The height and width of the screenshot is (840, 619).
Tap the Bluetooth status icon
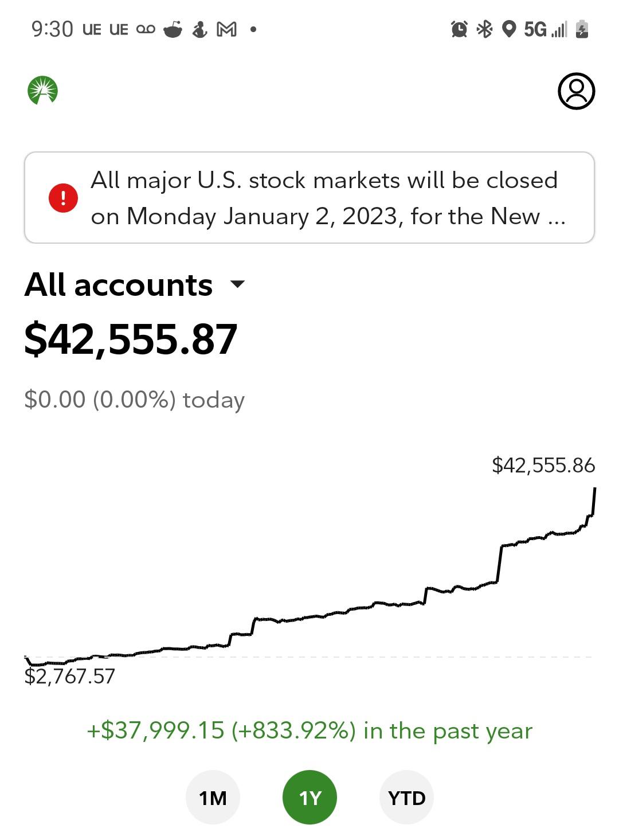485,29
